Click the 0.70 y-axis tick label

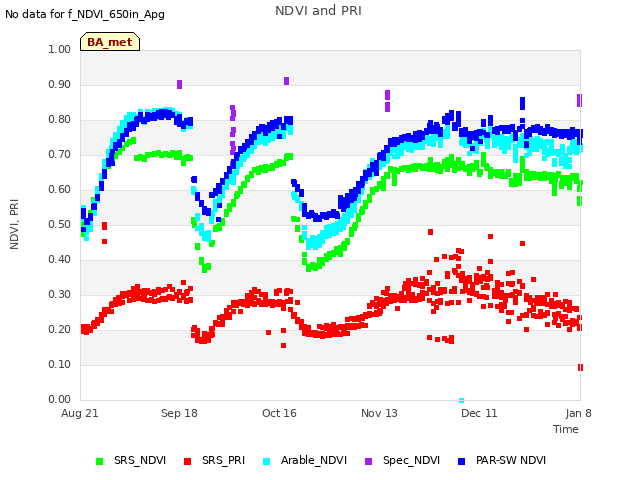tap(60, 154)
